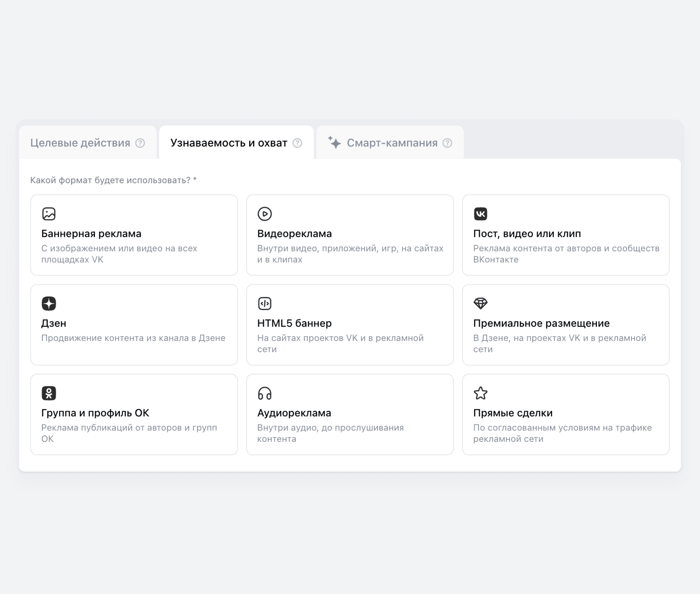Screen dimensions: 700x594
Task: Open help tooltip for Узнаваемость и охват
Action: coord(297,143)
